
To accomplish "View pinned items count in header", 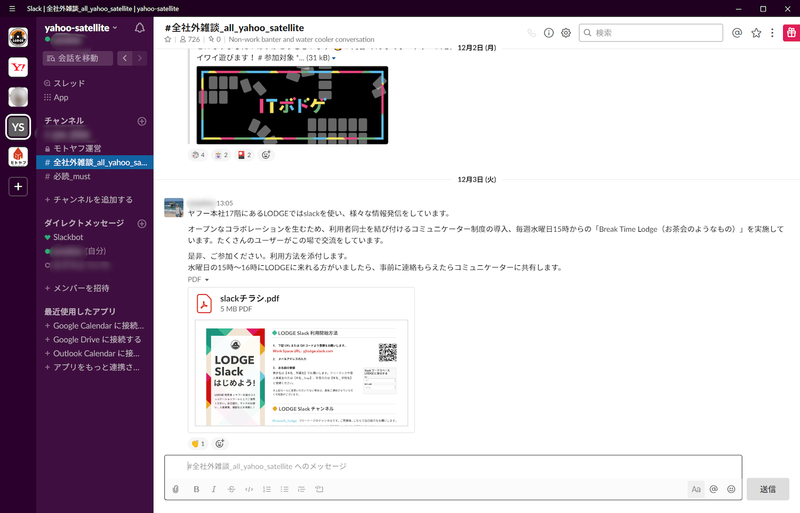I will (x=214, y=39).
